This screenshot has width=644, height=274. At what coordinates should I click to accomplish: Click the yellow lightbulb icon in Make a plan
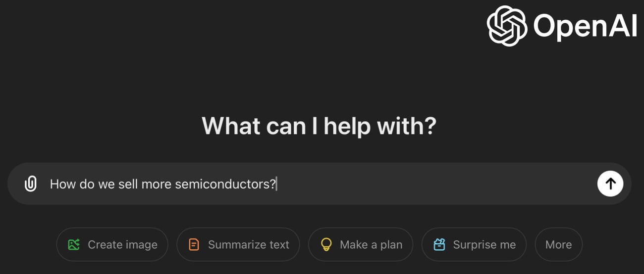[x=326, y=244]
